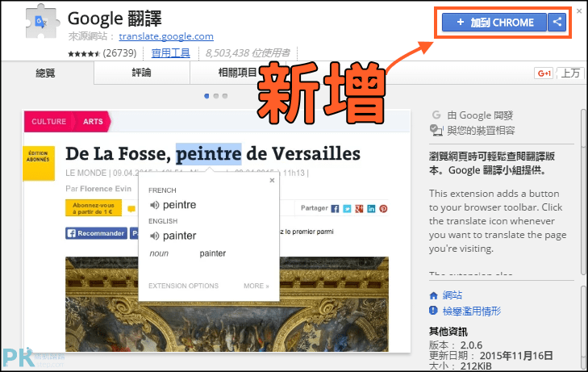Click the comment bubble icon beside Abonnez-vous

click(131, 209)
